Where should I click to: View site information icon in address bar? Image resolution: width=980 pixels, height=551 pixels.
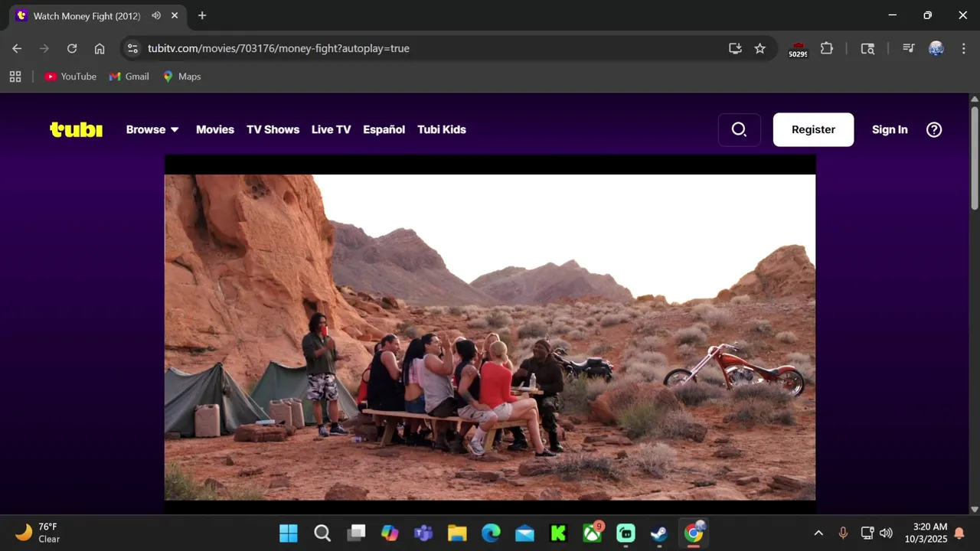coord(132,48)
